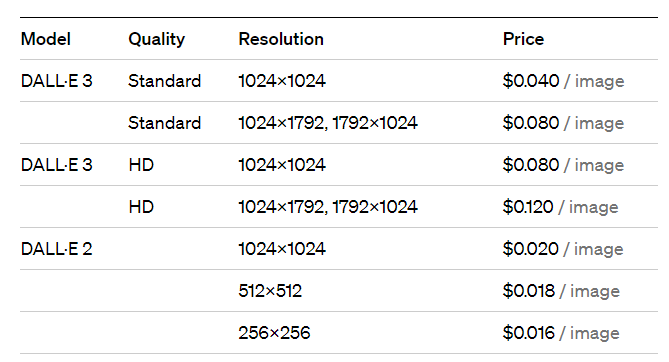Image resolution: width=669 pixels, height=362 pixels.
Task: Click the $0.040 / image price
Action: click(x=563, y=81)
